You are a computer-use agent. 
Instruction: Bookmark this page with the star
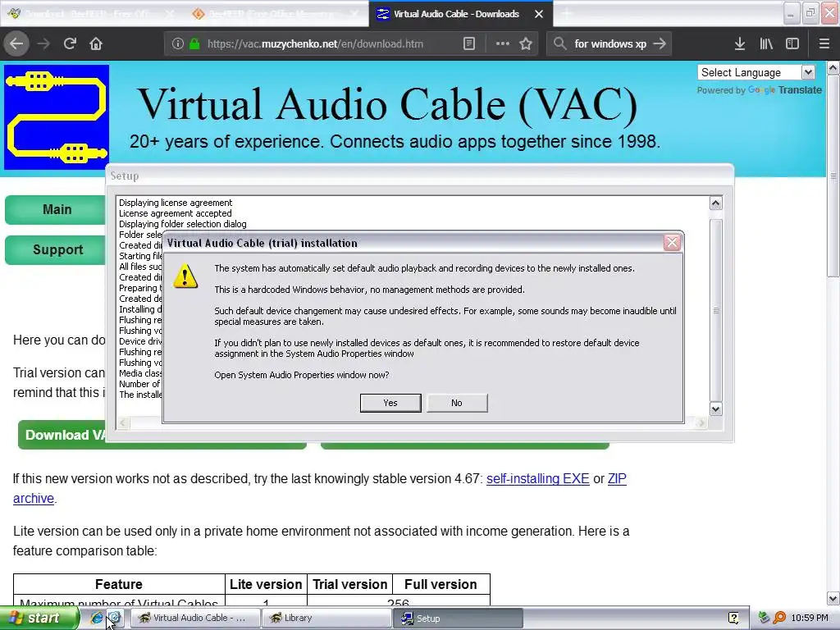tap(526, 44)
